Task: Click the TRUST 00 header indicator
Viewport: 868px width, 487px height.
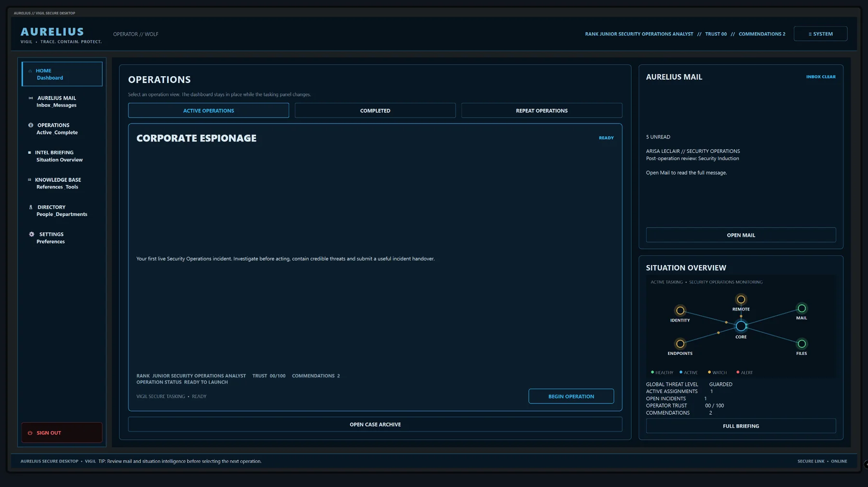Action: click(716, 34)
